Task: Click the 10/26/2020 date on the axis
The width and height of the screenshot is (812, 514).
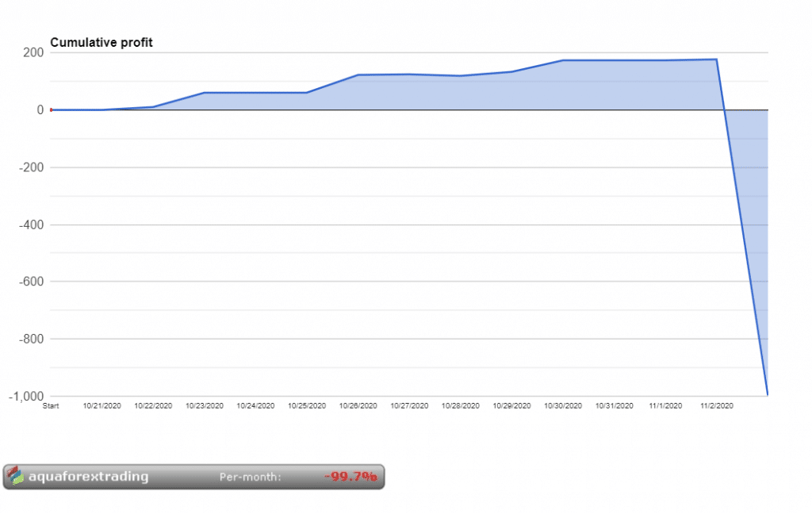Action: coord(358,405)
